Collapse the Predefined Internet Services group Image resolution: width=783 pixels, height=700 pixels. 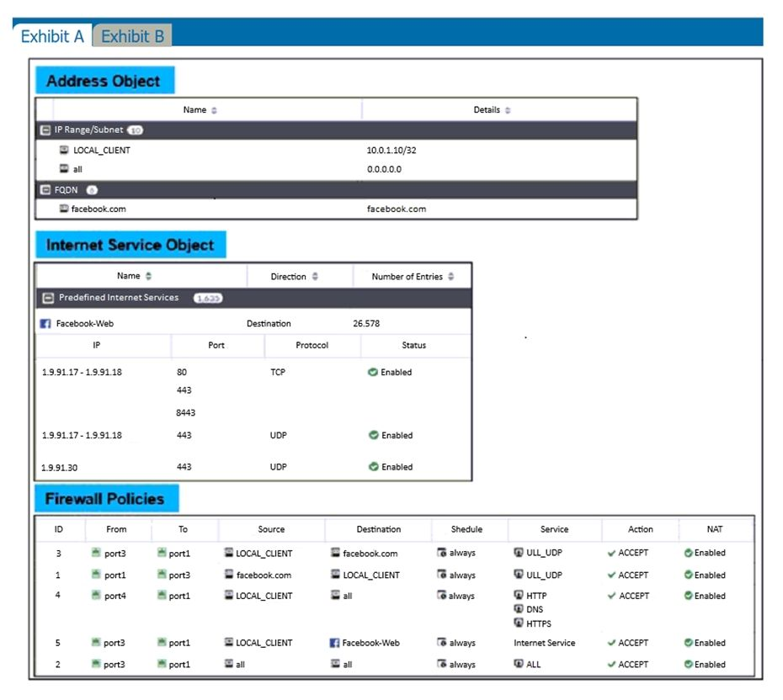[x=48, y=298]
